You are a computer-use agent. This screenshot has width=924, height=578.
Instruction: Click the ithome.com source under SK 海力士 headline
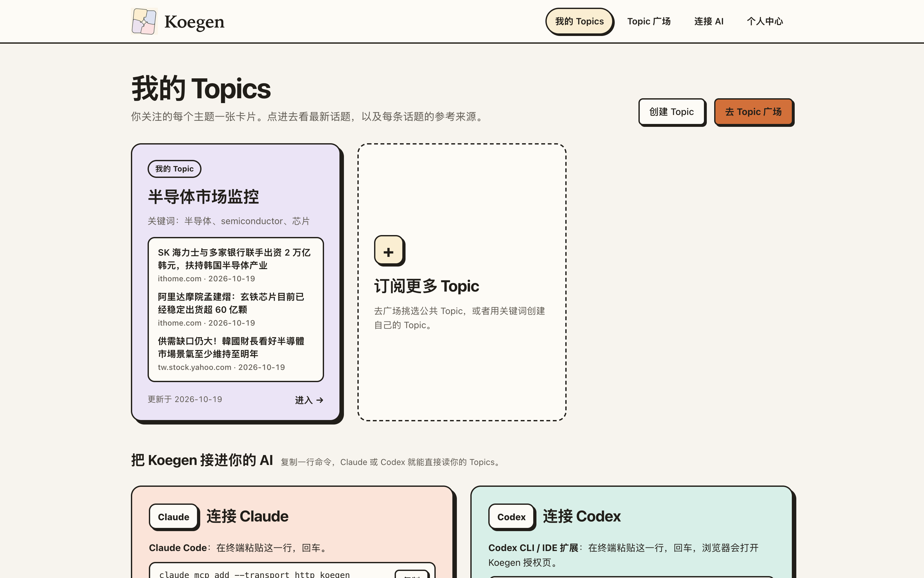point(207,279)
